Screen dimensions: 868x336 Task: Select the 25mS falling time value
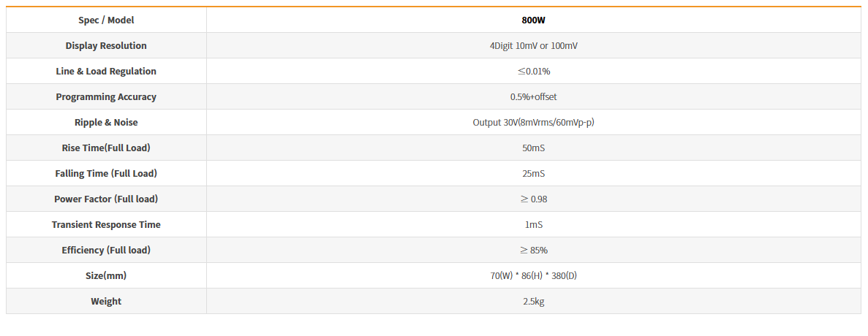(533, 174)
